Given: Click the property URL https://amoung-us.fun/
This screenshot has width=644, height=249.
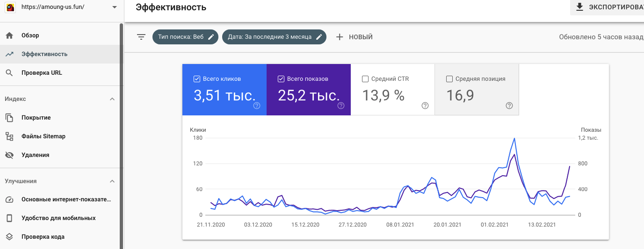Looking at the screenshot, I should coord(52,7).
